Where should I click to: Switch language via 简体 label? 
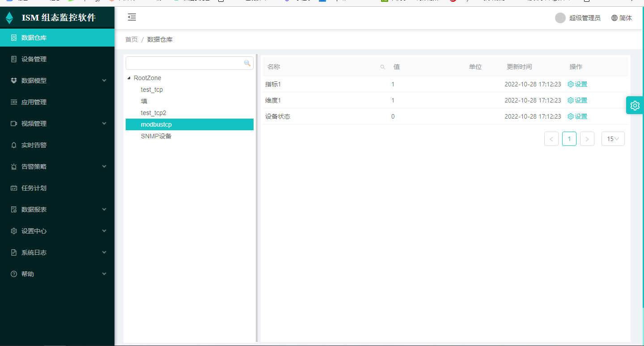[x=626, y=18]
